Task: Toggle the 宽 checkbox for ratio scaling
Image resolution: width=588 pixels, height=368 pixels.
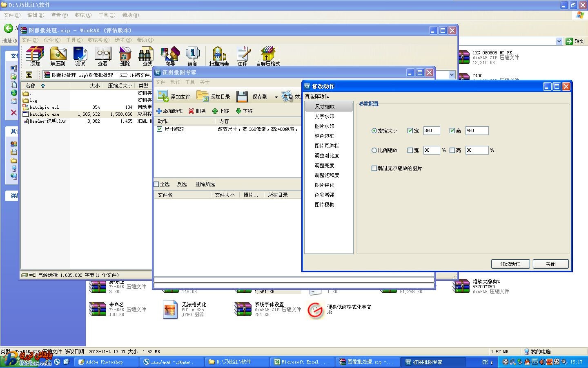Action: tap(410, 150)
